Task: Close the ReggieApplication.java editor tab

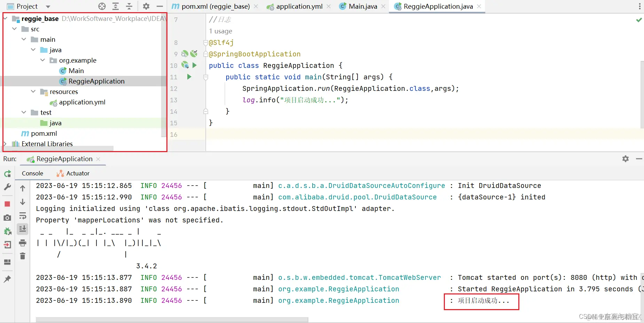Action: [x=479, y=6]
